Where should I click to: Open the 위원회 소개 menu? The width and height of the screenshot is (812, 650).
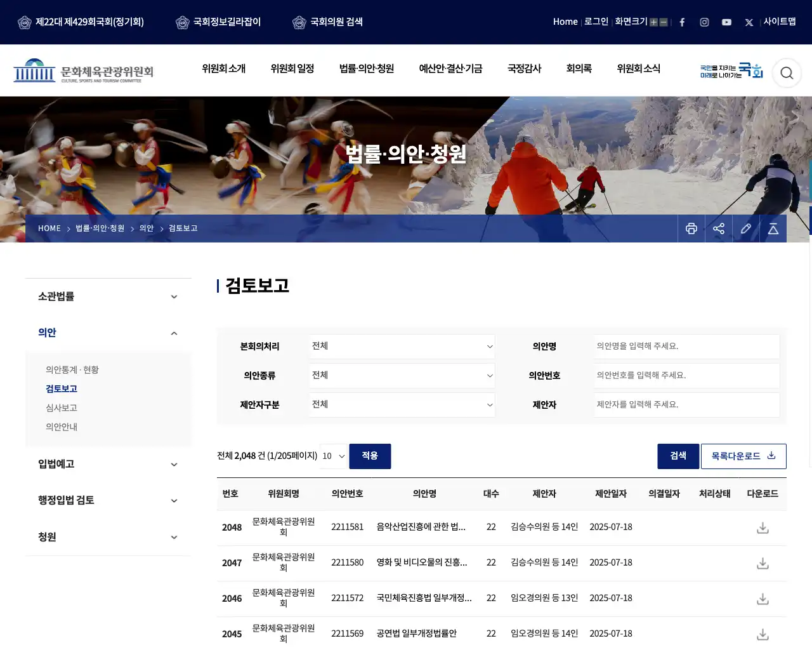click(223, 69)
